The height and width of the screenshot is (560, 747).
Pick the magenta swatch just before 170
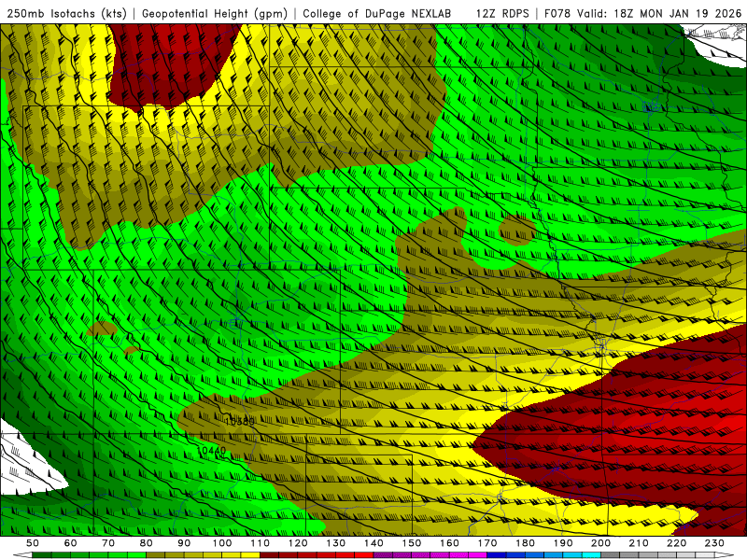coord(477,555)
